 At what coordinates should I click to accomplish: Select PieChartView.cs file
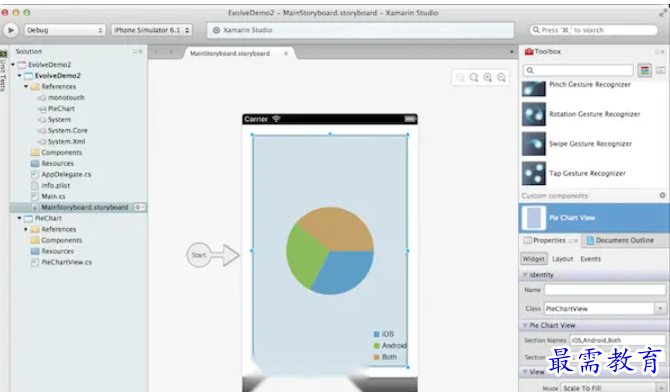click(67, 262)
